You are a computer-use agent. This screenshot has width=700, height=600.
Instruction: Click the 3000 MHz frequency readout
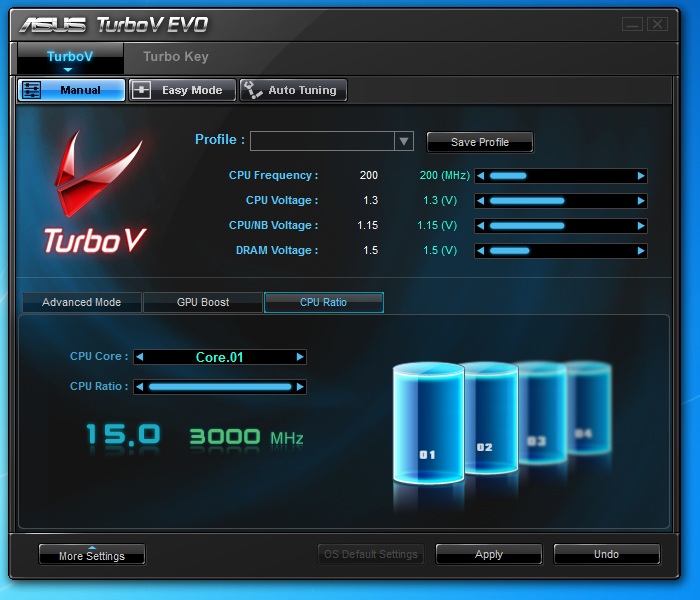pyautogui.click(x=246, y=437)
